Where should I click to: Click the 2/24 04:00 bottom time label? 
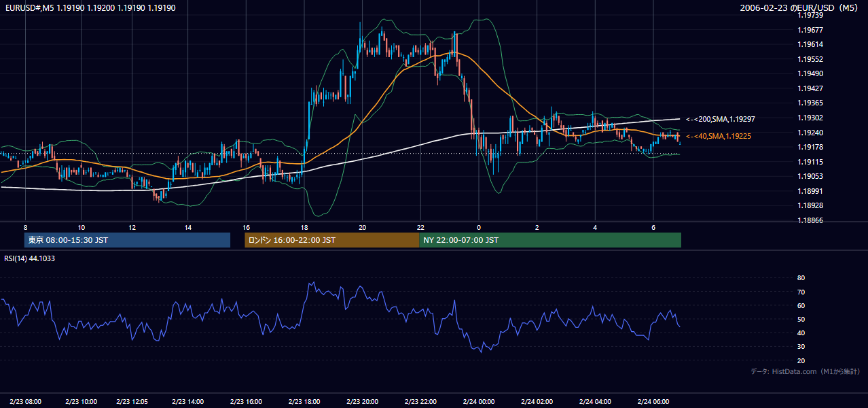click(595, 401)
